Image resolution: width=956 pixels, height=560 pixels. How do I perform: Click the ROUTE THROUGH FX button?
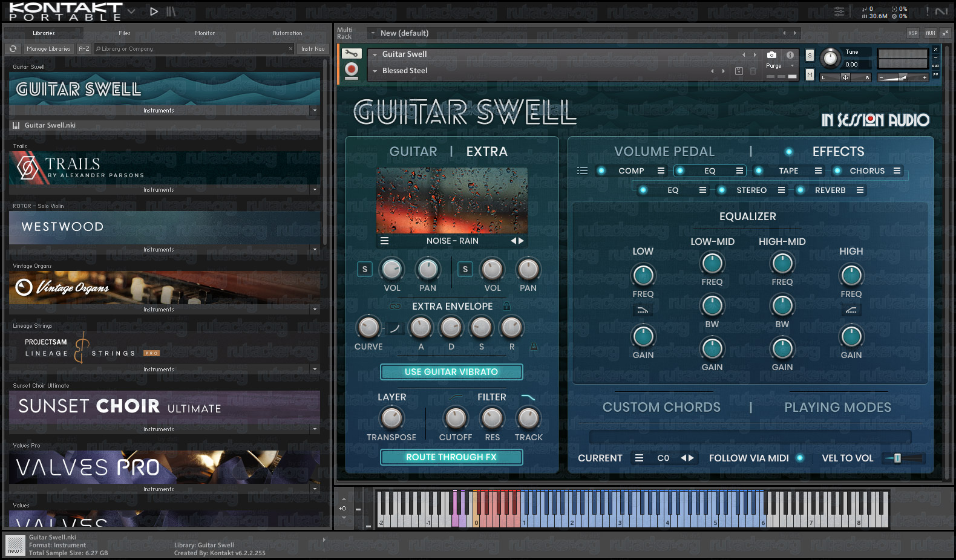point(451,457)
